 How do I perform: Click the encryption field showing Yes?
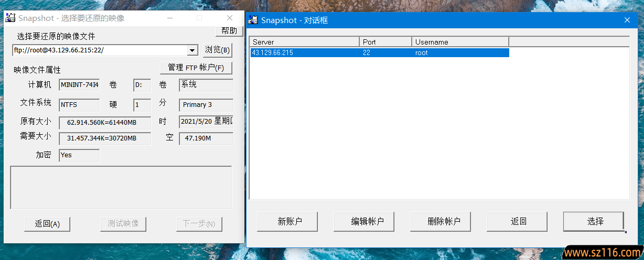pos(79,155)
